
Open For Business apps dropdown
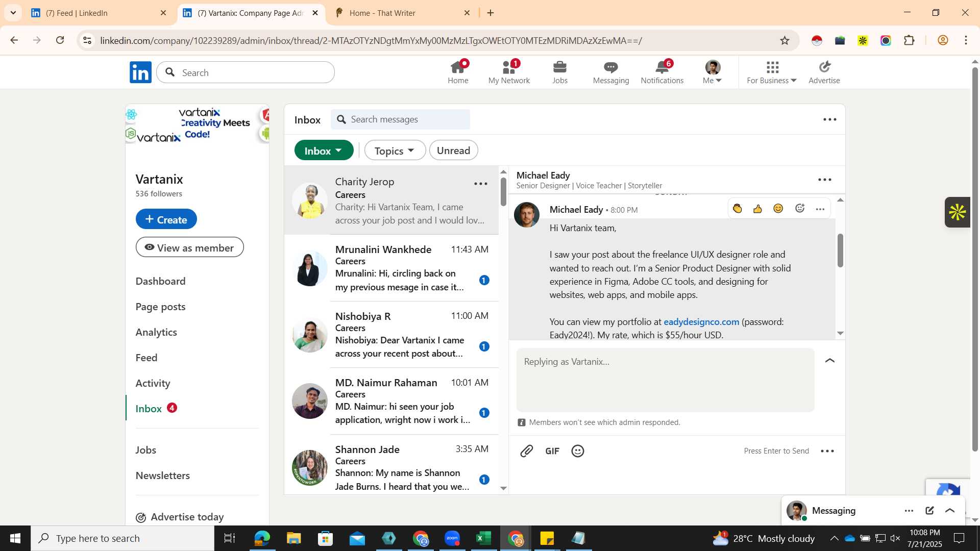tap(772, 72)
